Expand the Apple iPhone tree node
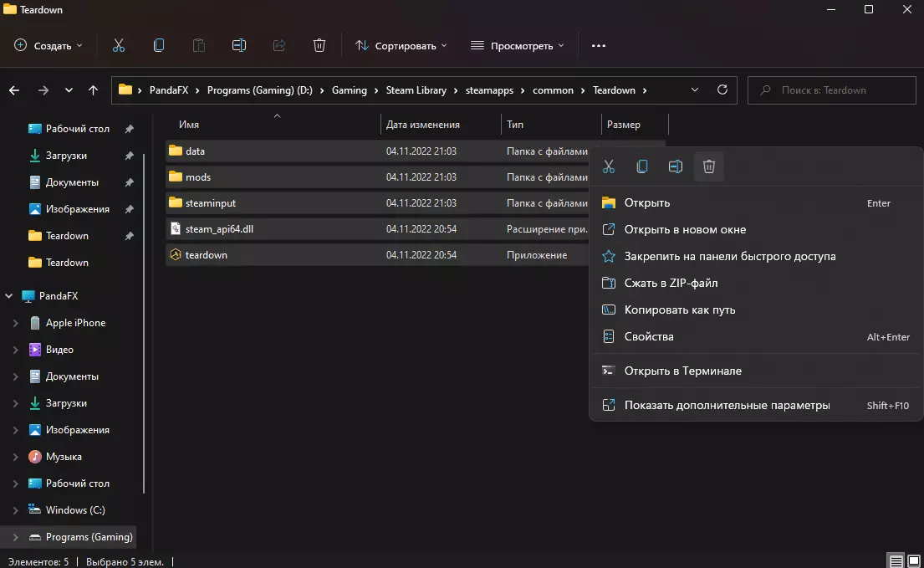Screen dimensions: 924x568 [14, 323]
